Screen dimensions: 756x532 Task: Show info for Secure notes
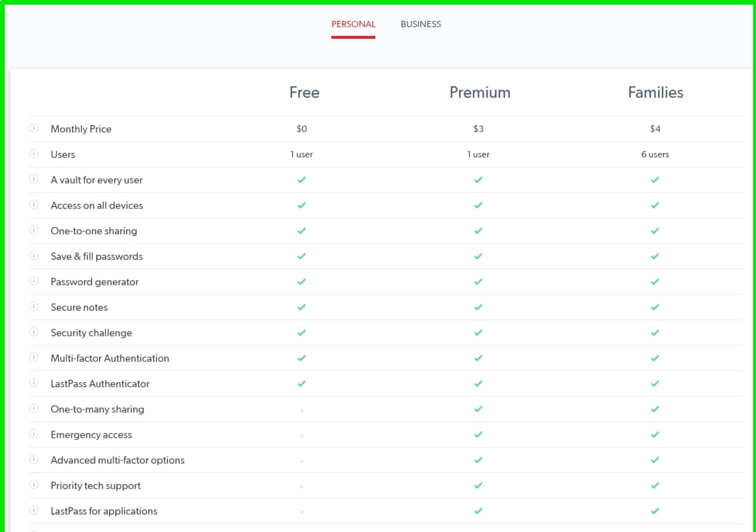tap(34, 306)
